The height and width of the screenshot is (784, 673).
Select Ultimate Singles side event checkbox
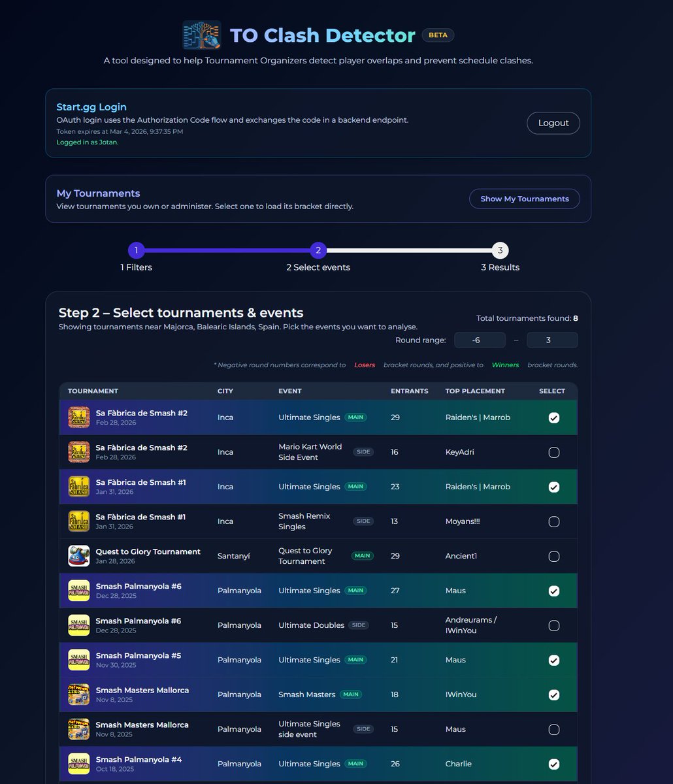pyautogui.click(x=554, y=729)
